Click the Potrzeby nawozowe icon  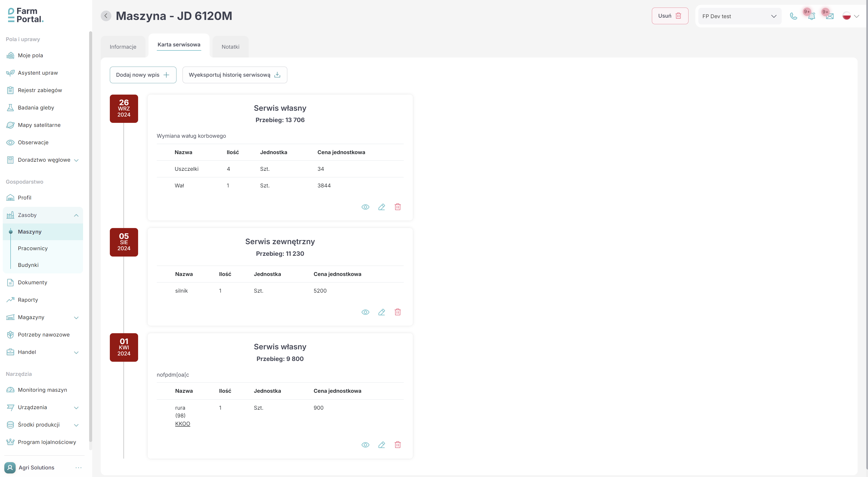click(x=10, y=335)
